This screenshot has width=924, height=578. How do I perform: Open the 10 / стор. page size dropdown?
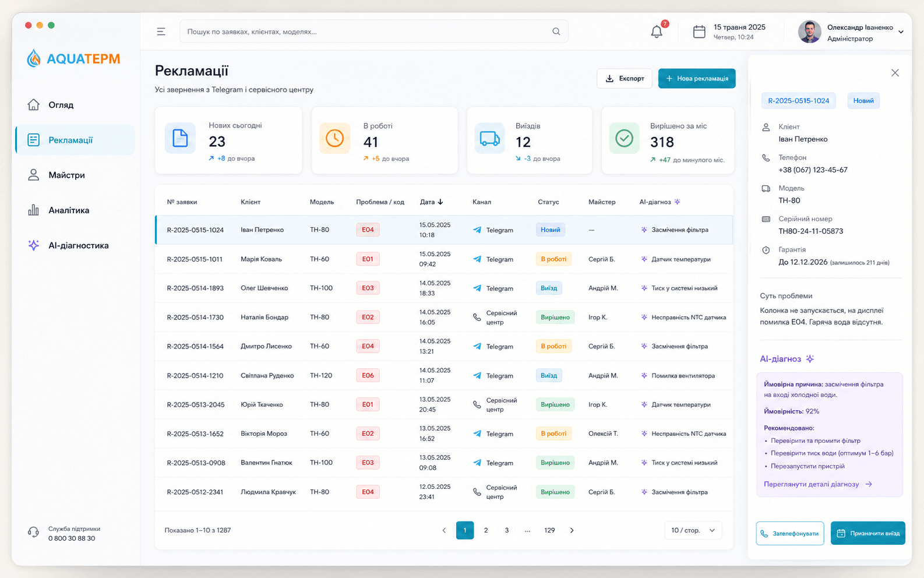(x=693, y=530)
